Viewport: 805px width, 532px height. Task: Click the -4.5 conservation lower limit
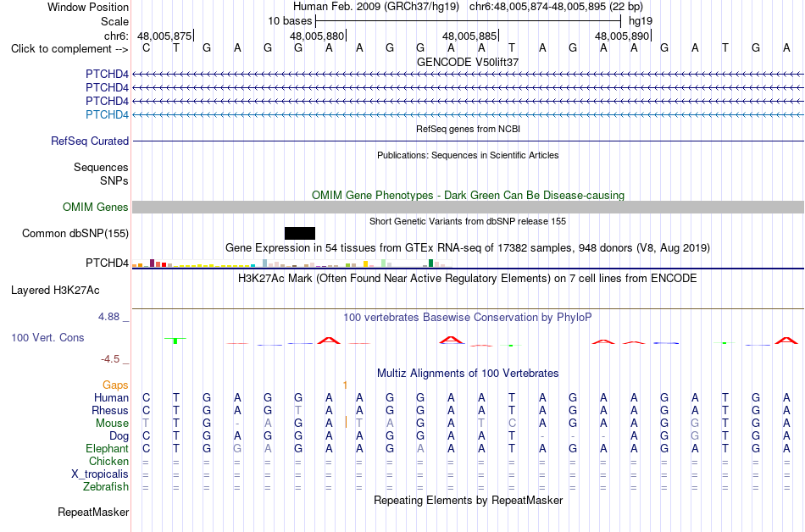click(110, 359)
